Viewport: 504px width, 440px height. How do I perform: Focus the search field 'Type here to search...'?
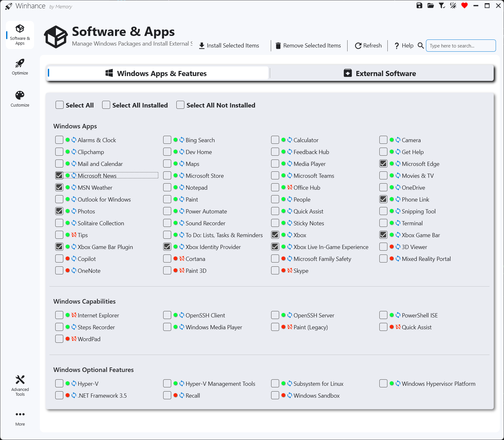tap(461, 46)
